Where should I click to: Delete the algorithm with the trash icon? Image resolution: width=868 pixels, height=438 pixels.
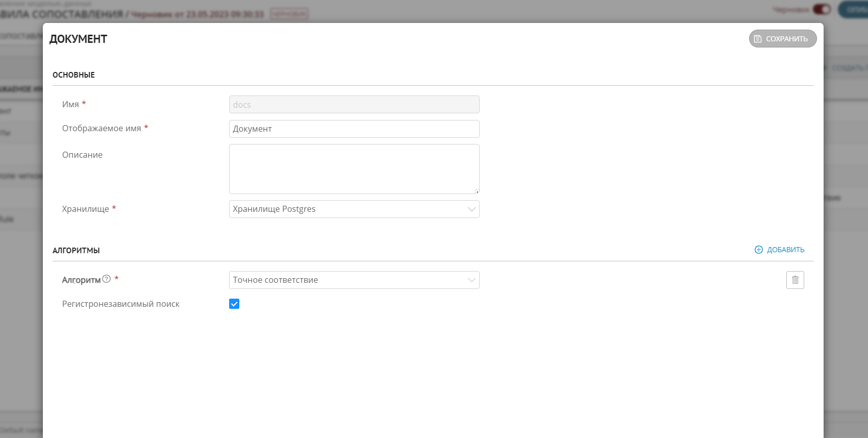pyautogui.click(x=795, y=280)
